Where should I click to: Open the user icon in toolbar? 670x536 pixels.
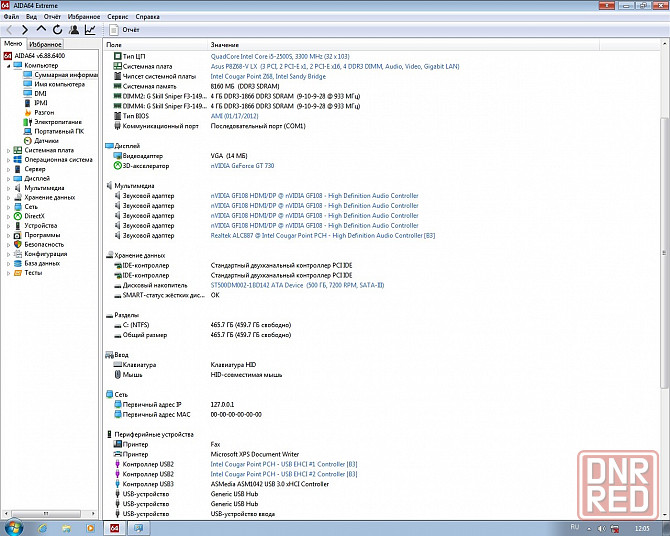point(74,29)
